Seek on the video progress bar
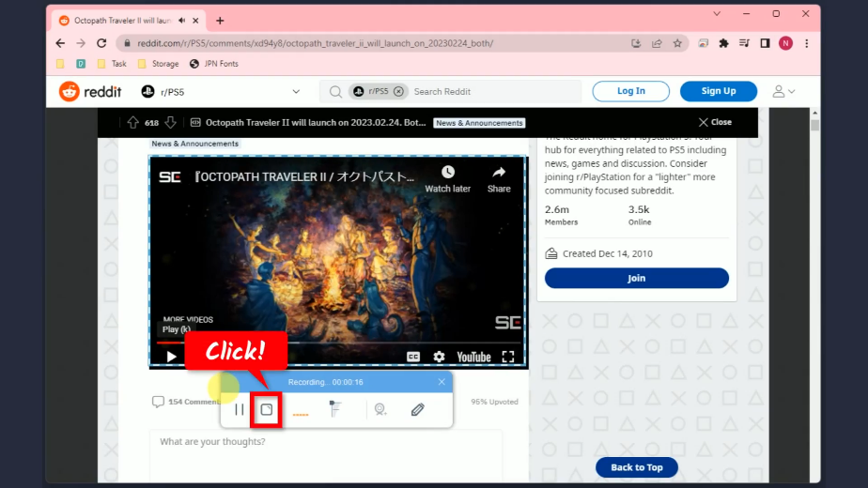The width and height of the screenshot is (868, 488). pyautogui.click(x=337, y=343)
